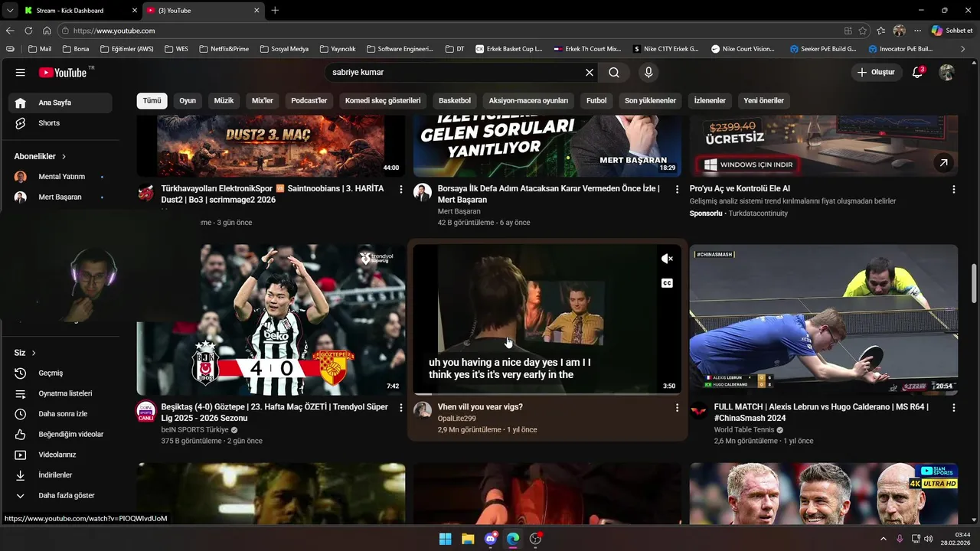The width and height of the screenshot is (980, 551).
Task: Open Vhen vill you vear vigs title
Action: tap(480, 407)
